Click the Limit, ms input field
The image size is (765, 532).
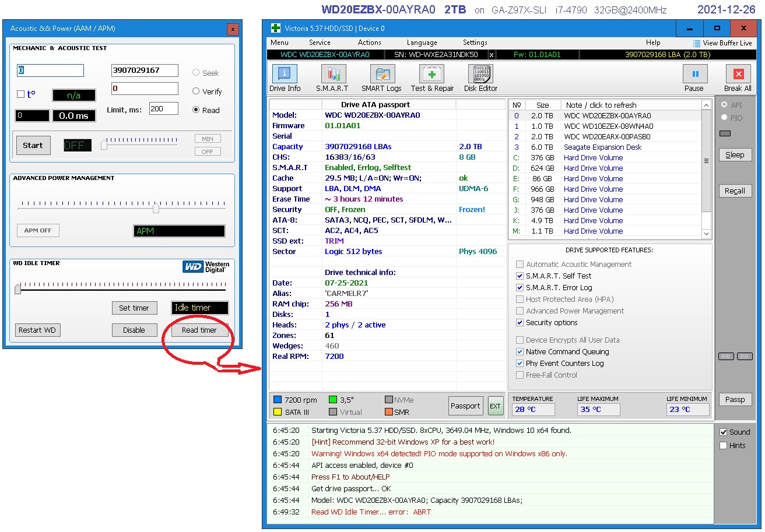(164, 108)
